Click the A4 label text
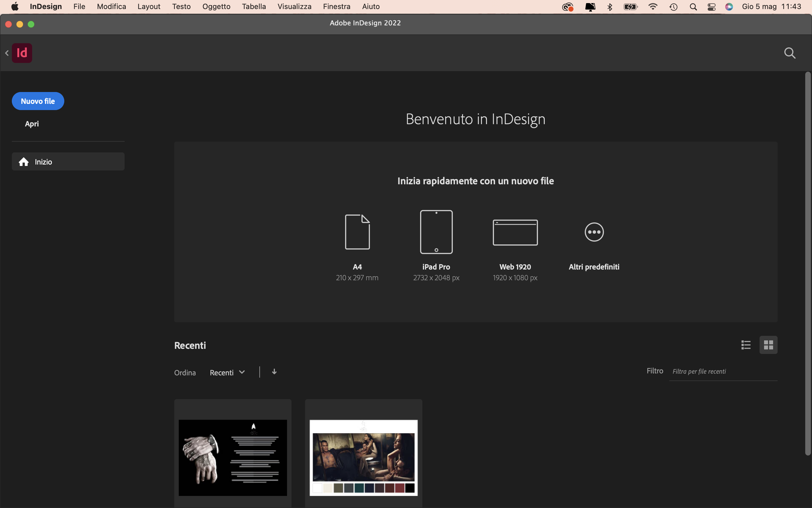 pos(357,267)
